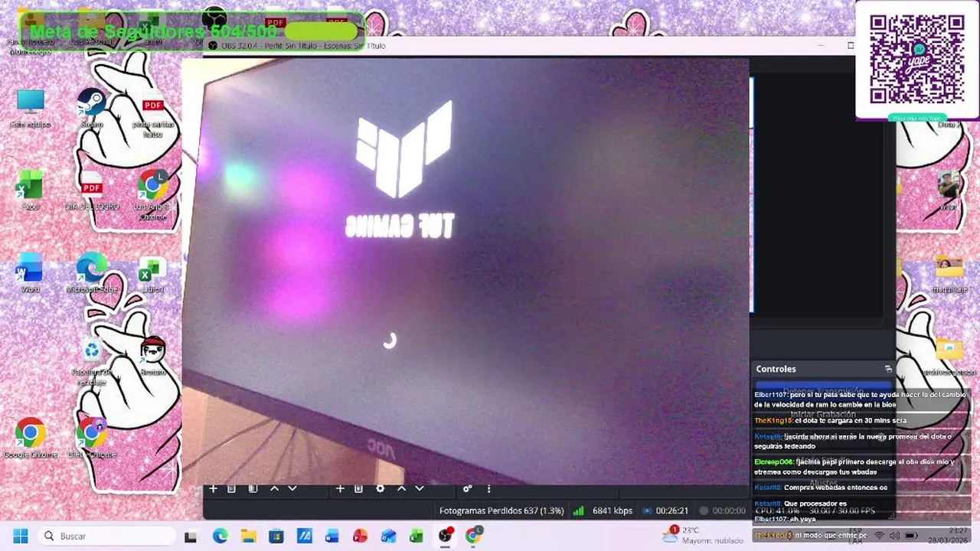Image resolution: width=980 pixels, height=551 pixels.
Task: Open the Steam desktop shortcut
Action: pos(92,107)
